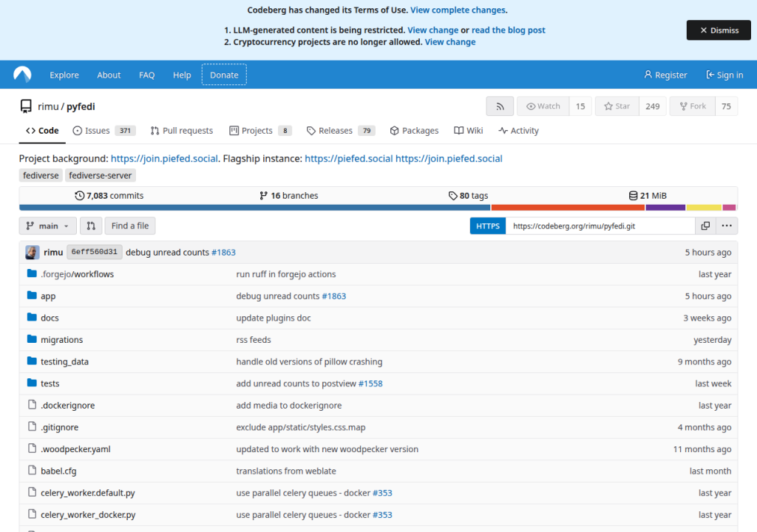Open the Pull requests tab
This screenshot has height=532, width=757.
coord(182,131)
